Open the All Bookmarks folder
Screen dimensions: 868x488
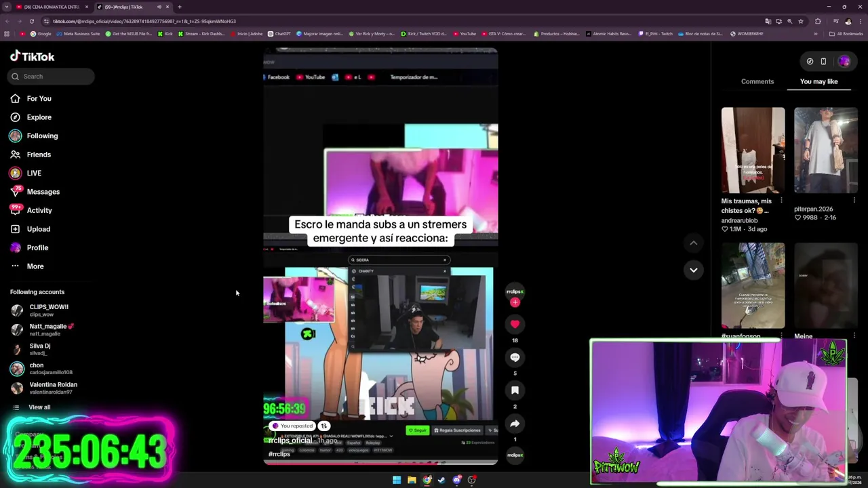846,33
